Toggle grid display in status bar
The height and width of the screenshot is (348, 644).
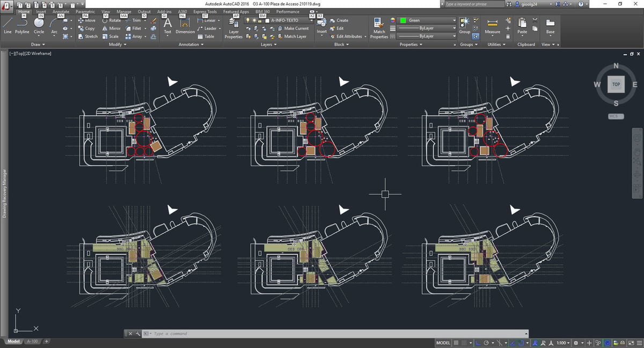464,342
